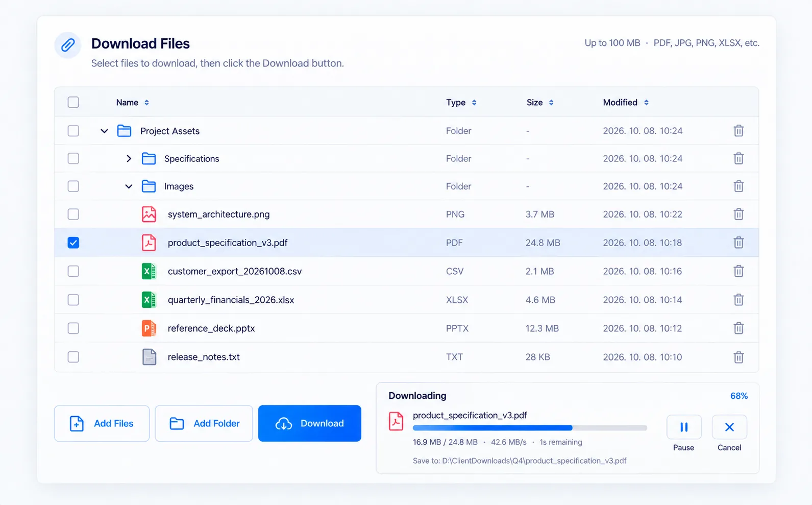Click the Save to path text
812x505 pixels.
point(520,461)
